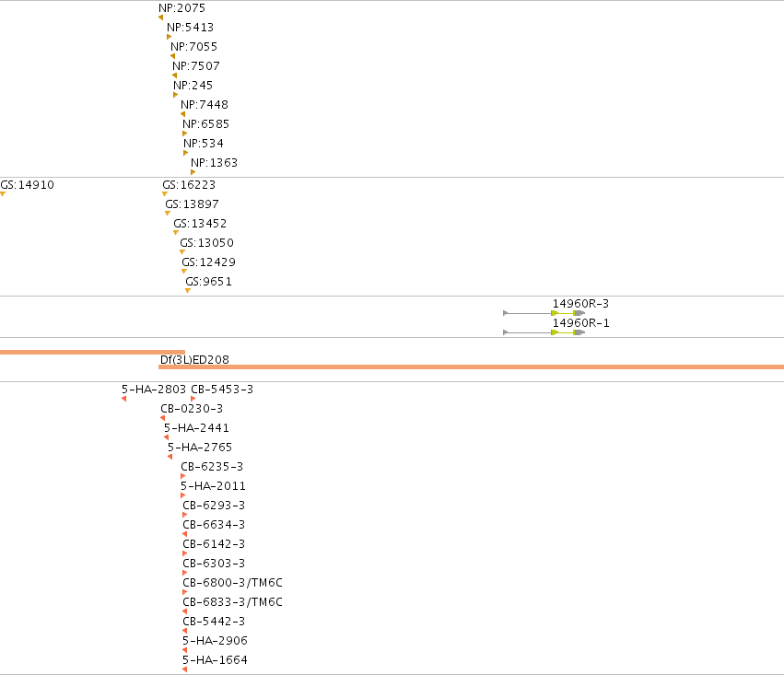Click the Df(3L)ED208 orange deficiency bar
This screenshot has height=675, width=784.
471,367
